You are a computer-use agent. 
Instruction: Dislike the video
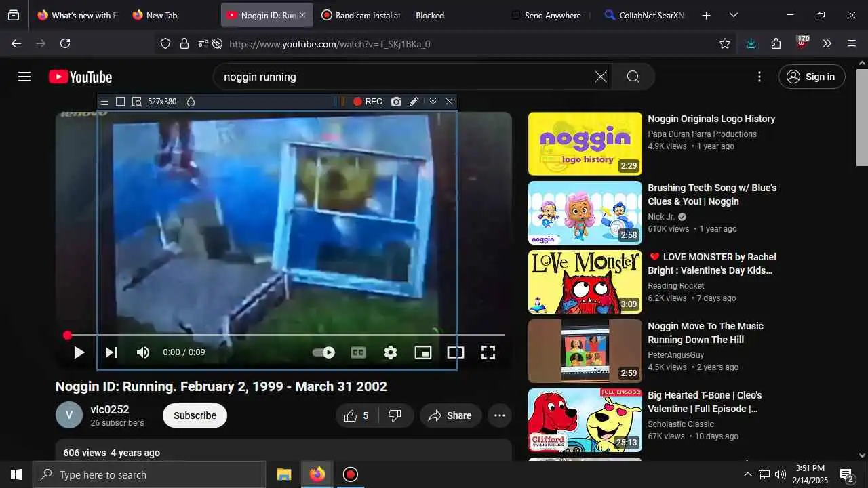click(395, 415)
